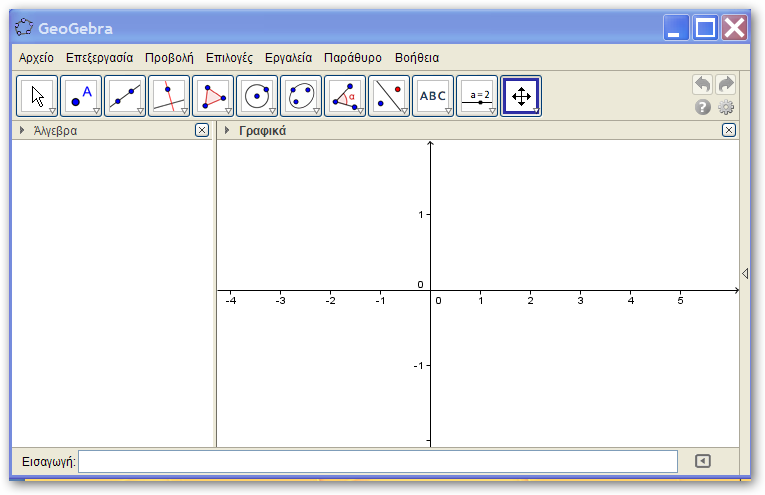Click the Redo arrow
The image size is (765, 495).
point(726,84)
